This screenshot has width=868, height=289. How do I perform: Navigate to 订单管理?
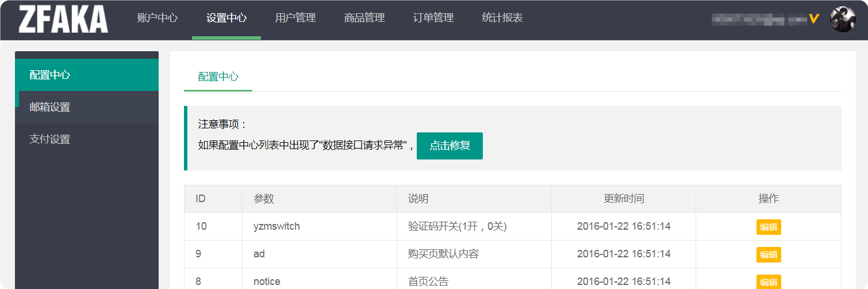click(x=433, y=18)
